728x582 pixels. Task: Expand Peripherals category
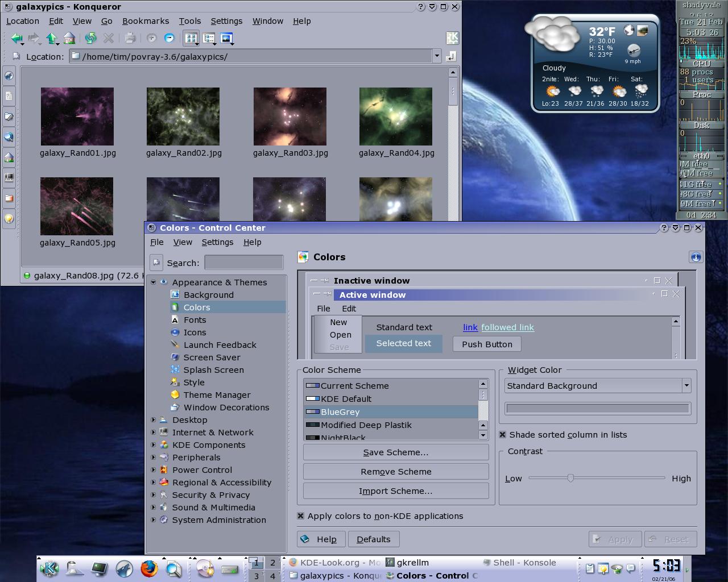pos(153,458)
